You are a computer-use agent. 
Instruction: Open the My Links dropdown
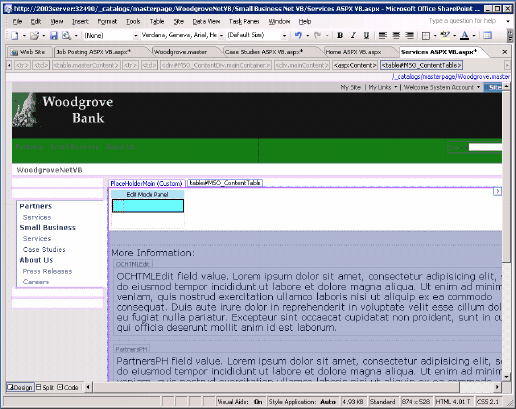[383, 87]
